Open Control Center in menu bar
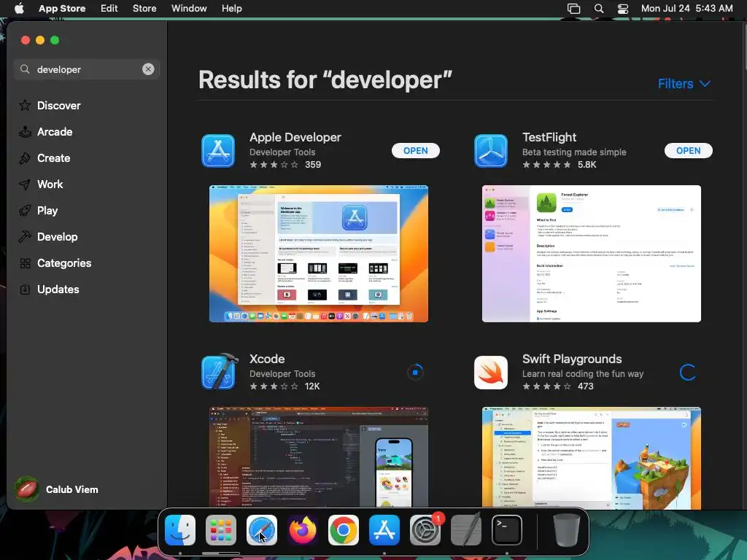 pyautogui.click(x=623, y=9)
